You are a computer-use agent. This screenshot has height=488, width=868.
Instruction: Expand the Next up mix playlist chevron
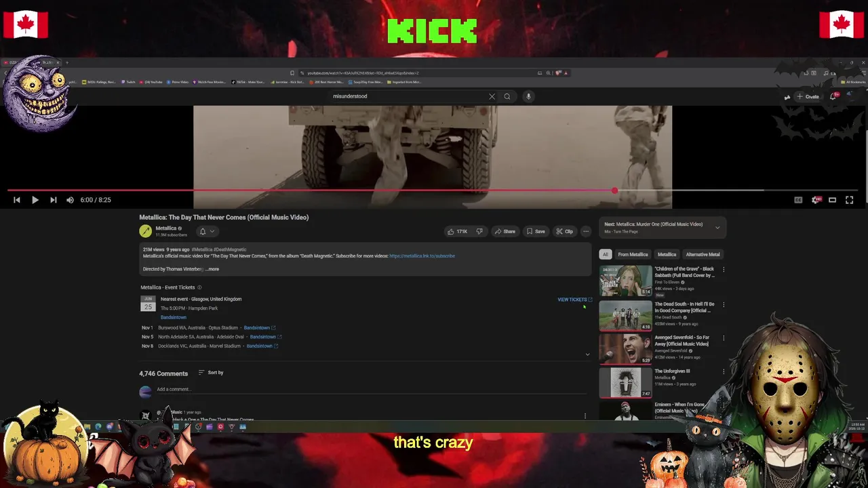point(717,228)
